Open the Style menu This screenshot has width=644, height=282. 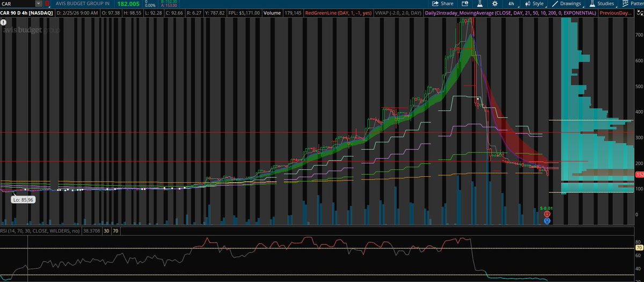click(x=535, y=3)
